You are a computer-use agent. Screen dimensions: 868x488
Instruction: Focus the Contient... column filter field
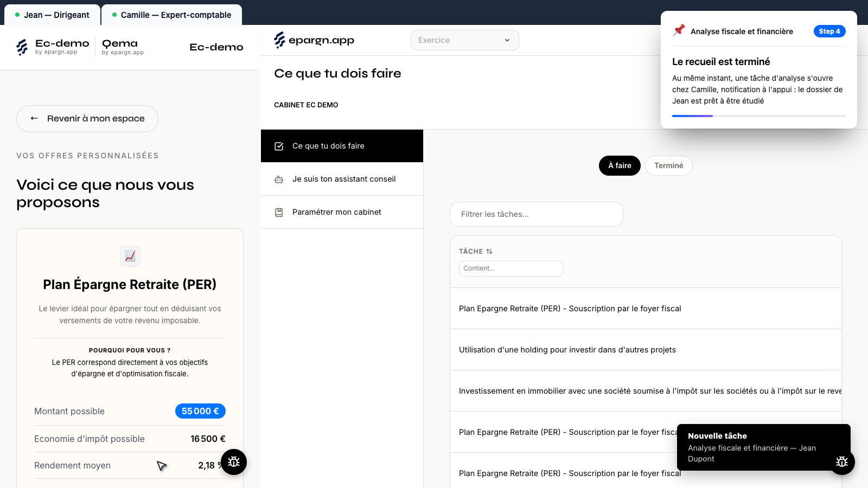point(511,268)
